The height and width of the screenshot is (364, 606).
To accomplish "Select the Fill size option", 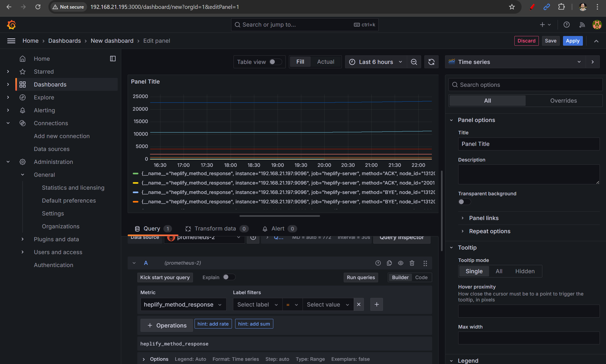I will tap(300, 62).
